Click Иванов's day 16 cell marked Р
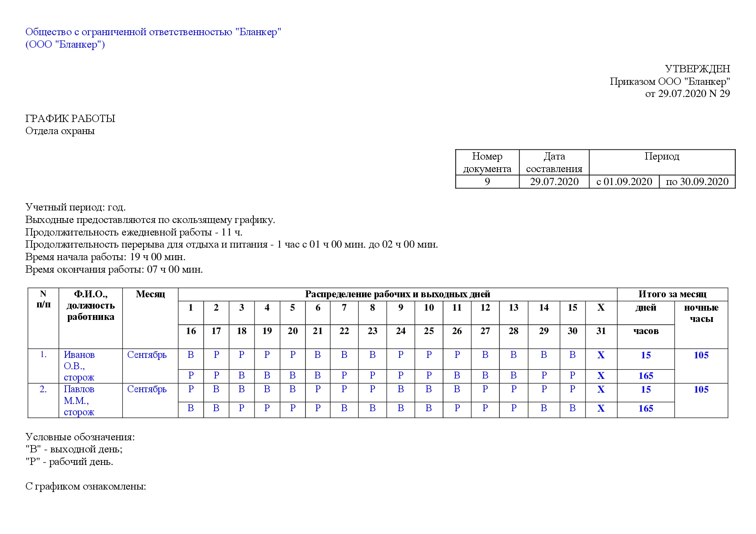 tap(191, 376)
